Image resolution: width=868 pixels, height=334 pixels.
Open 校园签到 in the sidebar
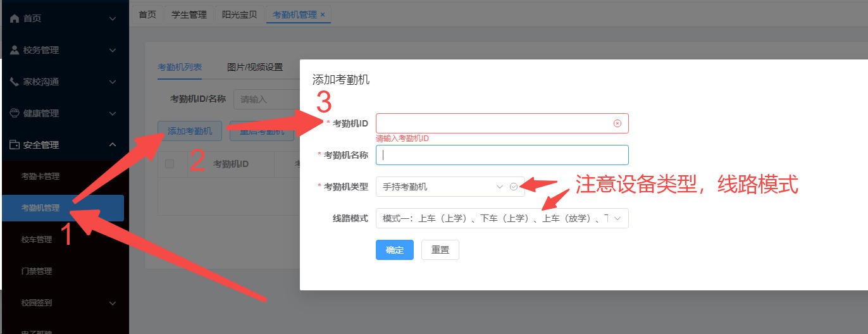37,303
